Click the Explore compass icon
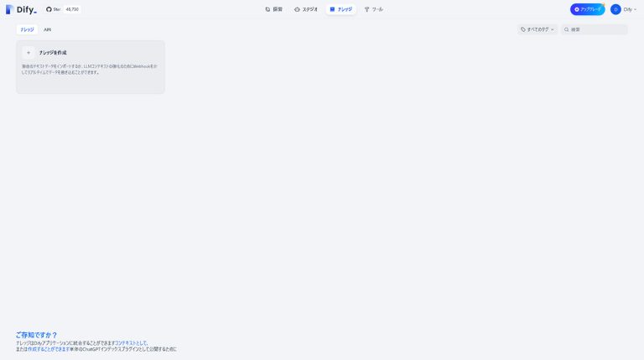The image size is (644, 360). tap(267, 9)
